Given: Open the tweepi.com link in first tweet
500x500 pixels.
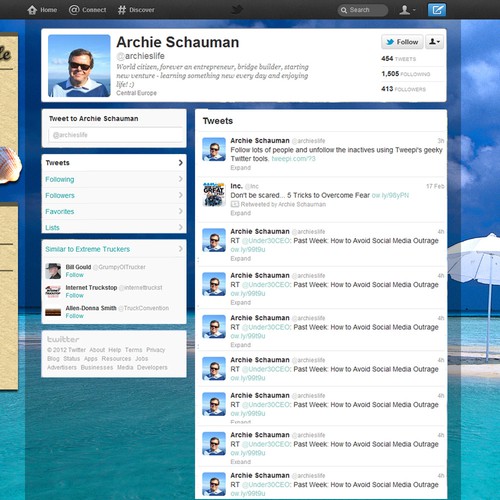Looking at the screenshot, I should (293, 159).
